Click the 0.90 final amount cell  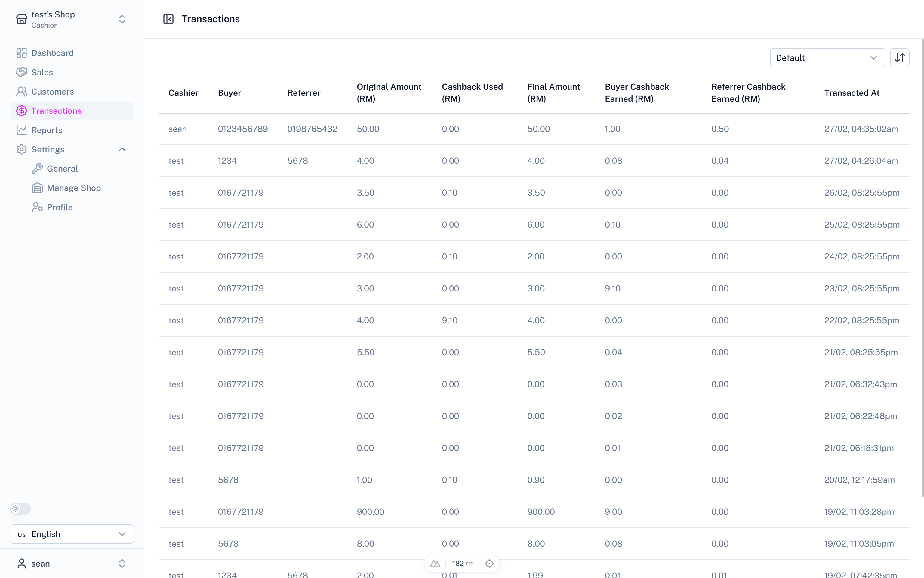click(x=536, y=480)
